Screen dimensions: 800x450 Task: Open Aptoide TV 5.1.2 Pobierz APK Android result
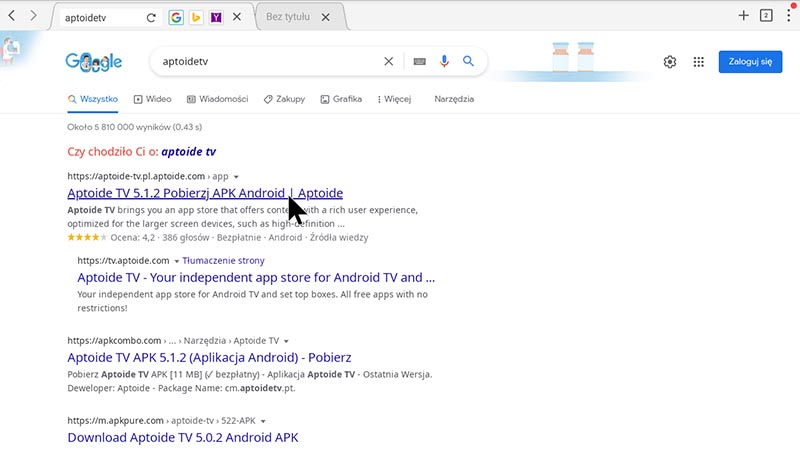point(205,193)
